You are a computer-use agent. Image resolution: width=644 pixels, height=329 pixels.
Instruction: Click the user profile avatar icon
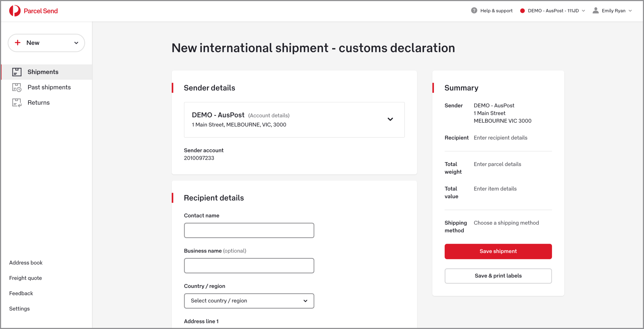(596, 10)
